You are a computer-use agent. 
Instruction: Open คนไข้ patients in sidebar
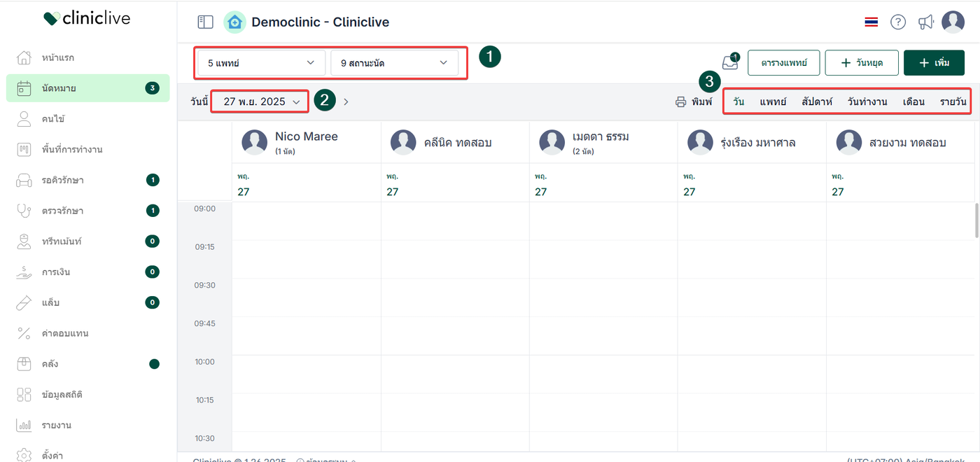tap(53, 119)
